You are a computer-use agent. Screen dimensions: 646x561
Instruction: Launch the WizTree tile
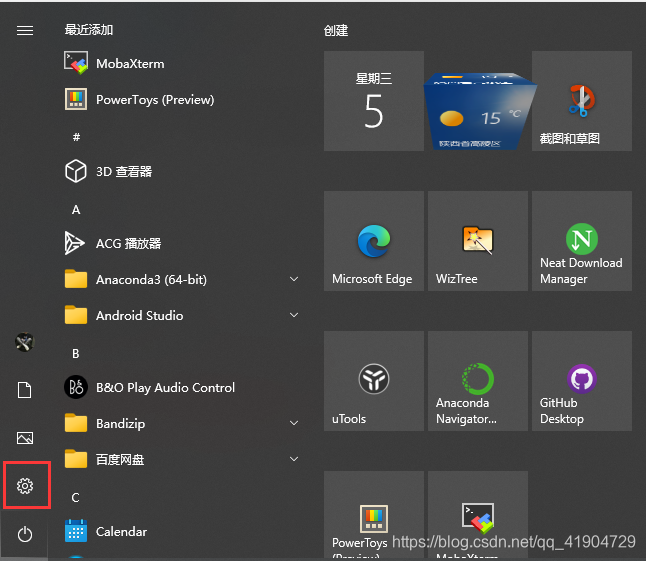click(x=478, y=241)
